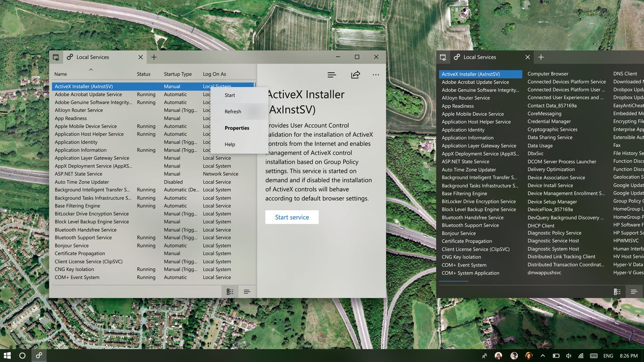Open the volume control in the tray
The image size is (644, 362).
(x=568, y=356)
